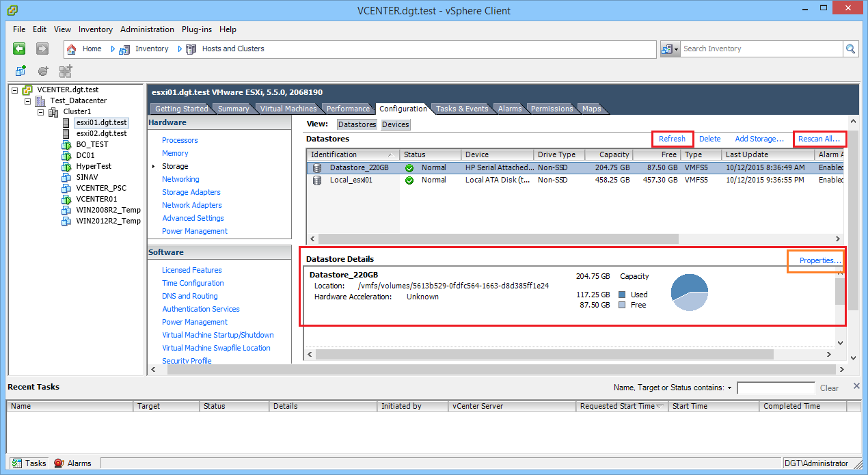This screenshot has height=475, width=868.
Task: Click the Clear filter button in Recent Tasks
Action: pos(829,388)
